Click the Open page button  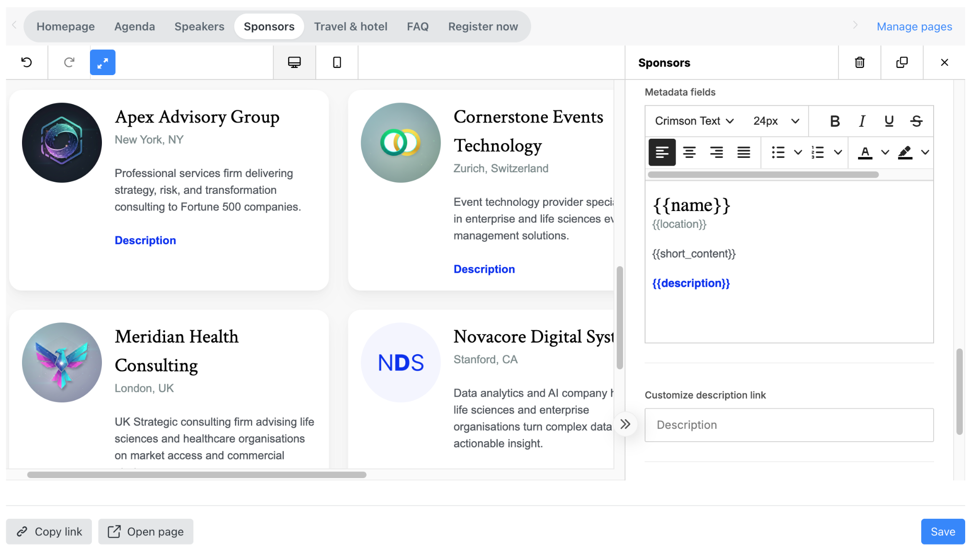coord(146,532)
